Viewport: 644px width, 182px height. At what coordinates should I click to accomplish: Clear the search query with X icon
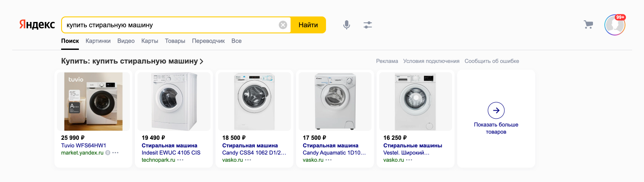coord(283,25)
